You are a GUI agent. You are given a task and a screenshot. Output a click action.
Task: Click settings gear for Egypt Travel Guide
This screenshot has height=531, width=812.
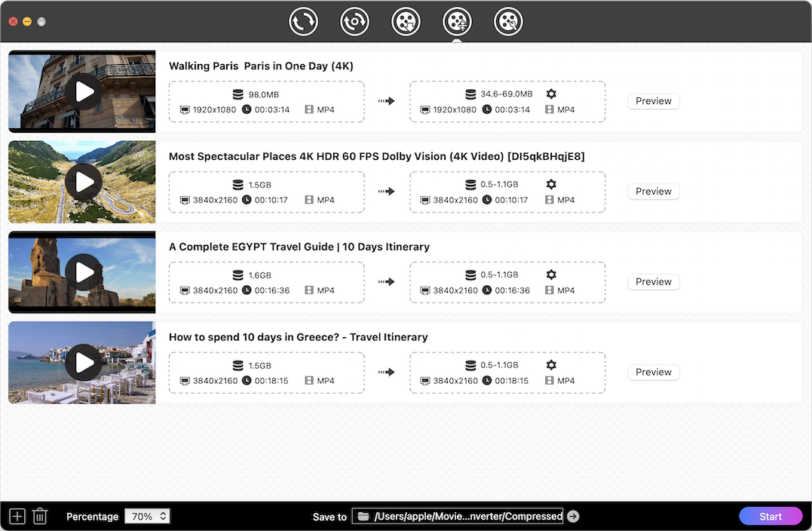click(x=551, y=275)
